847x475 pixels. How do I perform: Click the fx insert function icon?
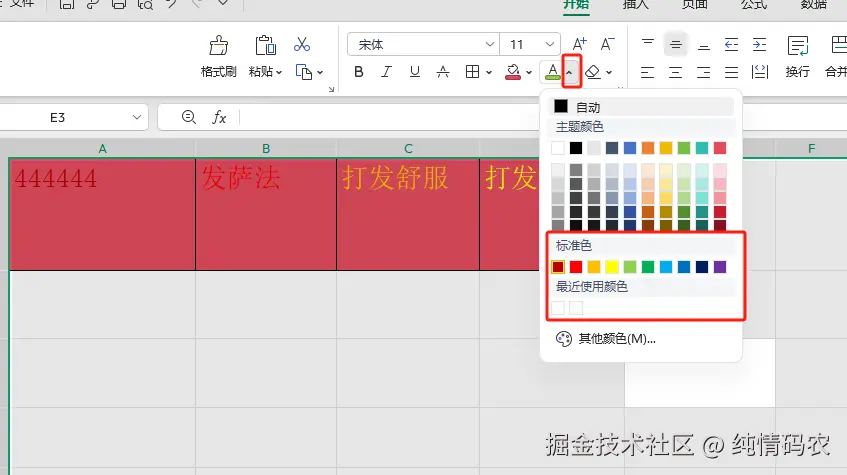point(219,117)
